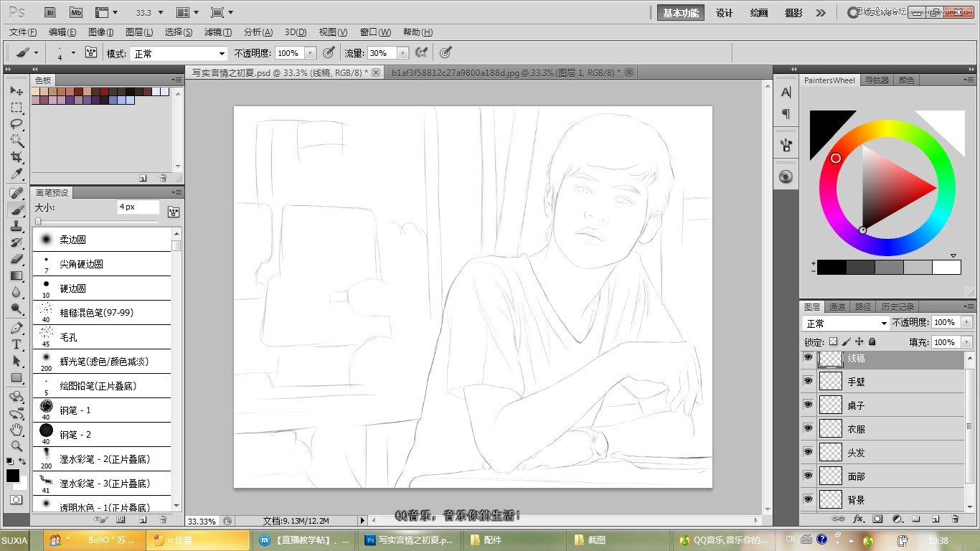This screenshot has height=551, width=980.
Task: Select the Crop tool
Action: 17,157
